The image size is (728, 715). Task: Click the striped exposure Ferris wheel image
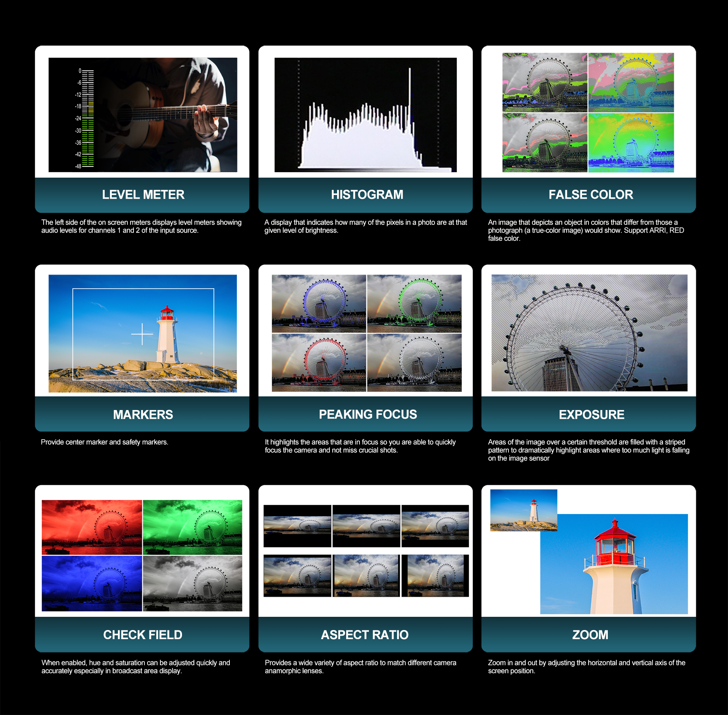[589, 333]
